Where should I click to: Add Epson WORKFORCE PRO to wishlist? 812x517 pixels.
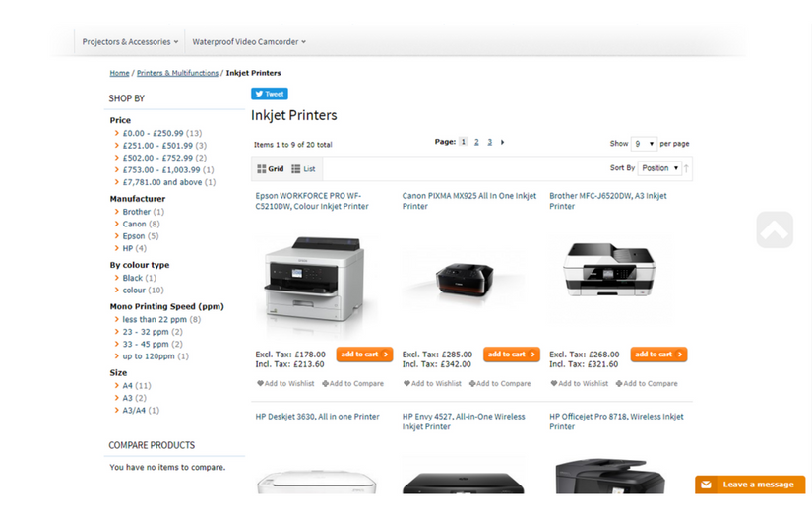point(285,384)
